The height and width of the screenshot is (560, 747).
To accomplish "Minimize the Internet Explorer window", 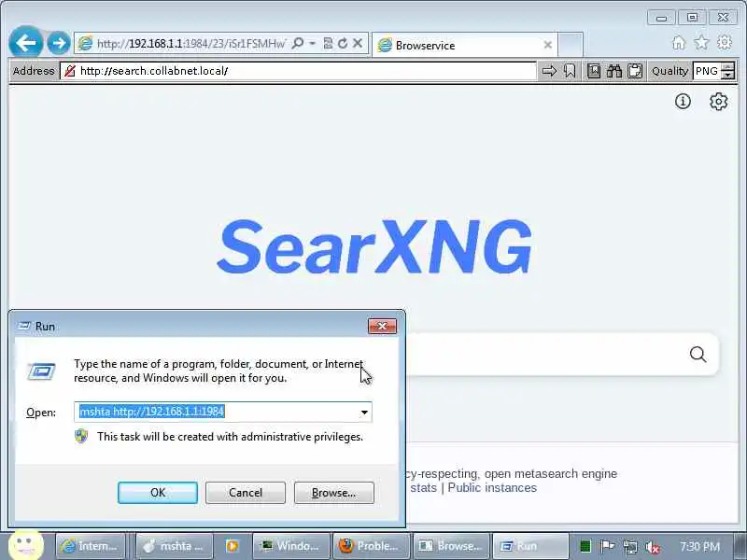I will pyautogui.click(x=661, y=18).
